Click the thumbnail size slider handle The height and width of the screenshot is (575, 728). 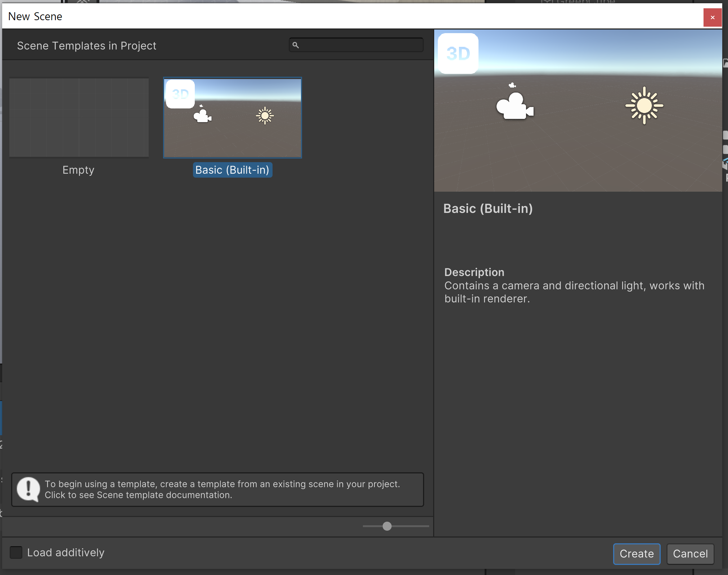[x=387, y=526]
